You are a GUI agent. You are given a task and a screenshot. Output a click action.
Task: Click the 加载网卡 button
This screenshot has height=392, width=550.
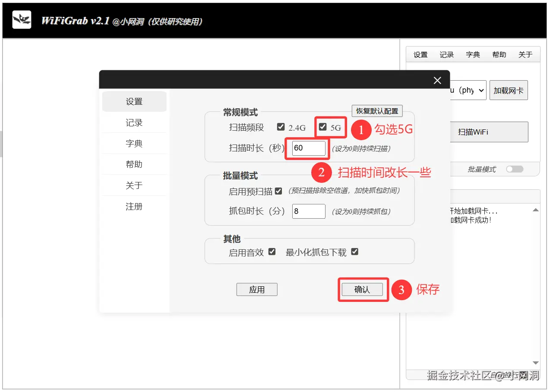click(x=509, y=91)
